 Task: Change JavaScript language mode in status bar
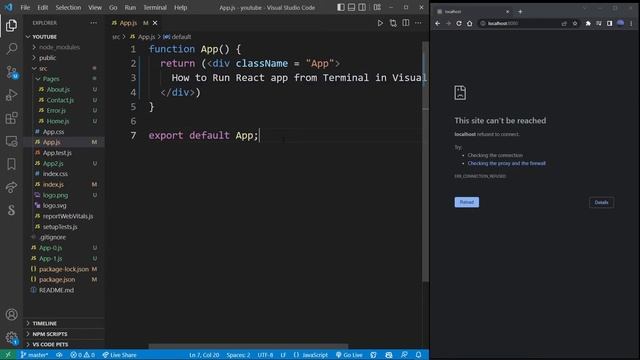314,355
